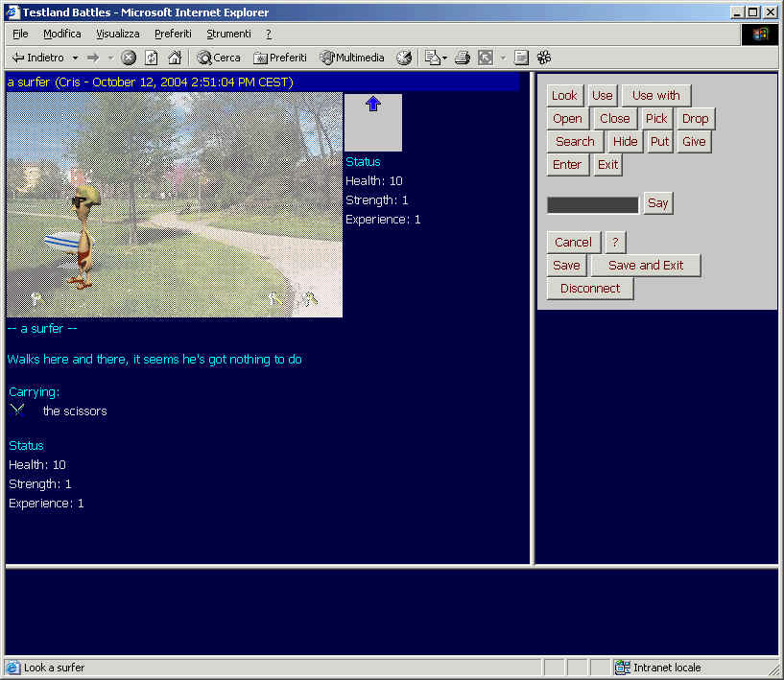
Task: Click the Stop loading icon
Action: (x=129, y=58)
